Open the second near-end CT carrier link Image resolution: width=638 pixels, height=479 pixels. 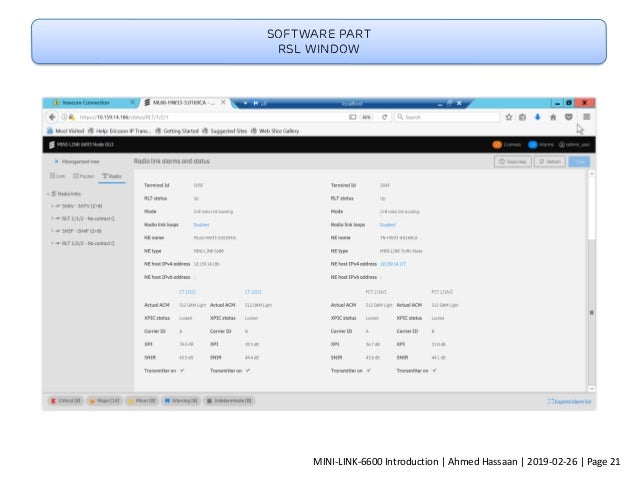pos(253,292)
